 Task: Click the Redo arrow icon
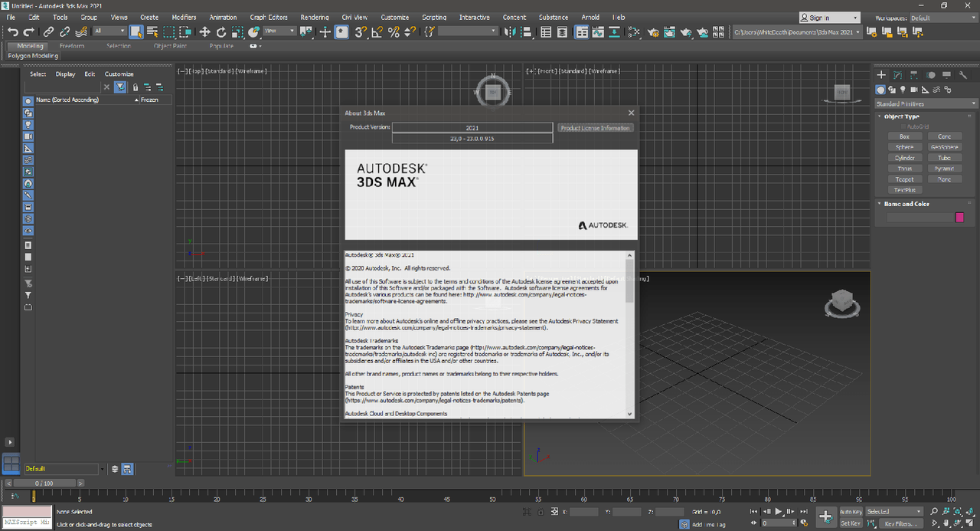pyautogui.click(x=28, y=32)
